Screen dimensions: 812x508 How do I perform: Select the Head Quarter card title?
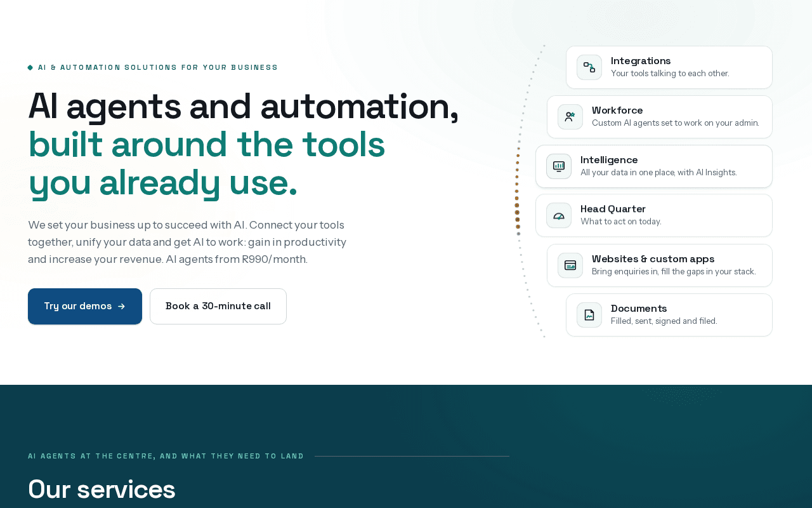pyautogui.click(x=613, y=209)
